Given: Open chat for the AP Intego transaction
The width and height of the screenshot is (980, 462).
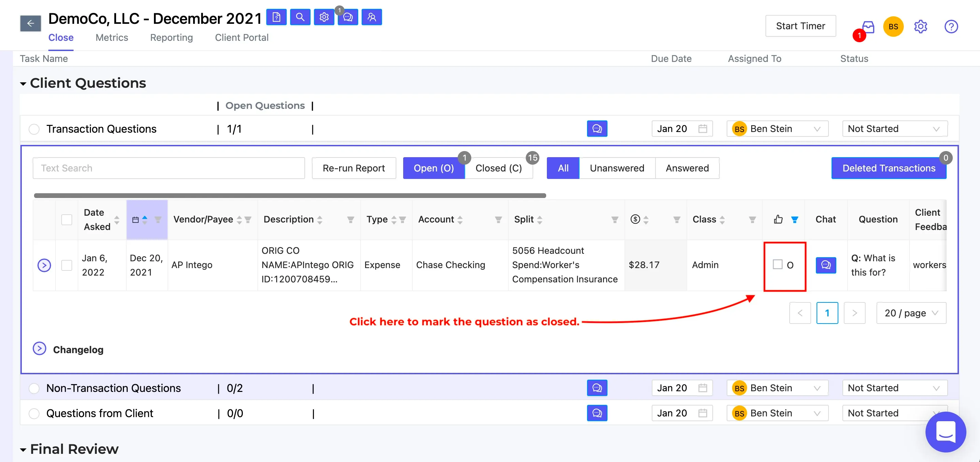Looking at the screenshot, I should 826,265.
